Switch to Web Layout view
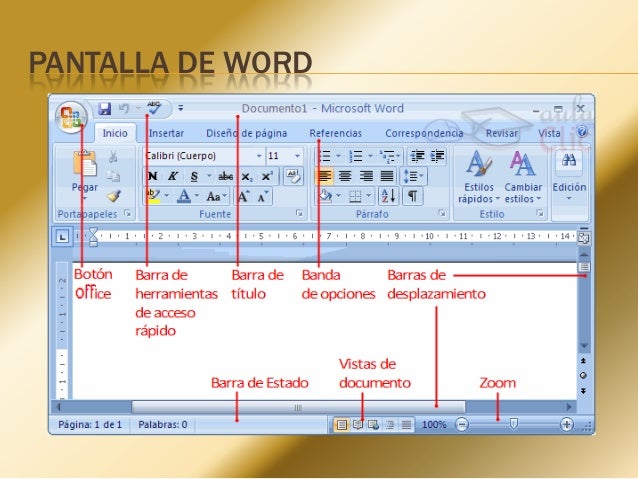Screen dimensions: 638x479 click(x=373, y=425)
